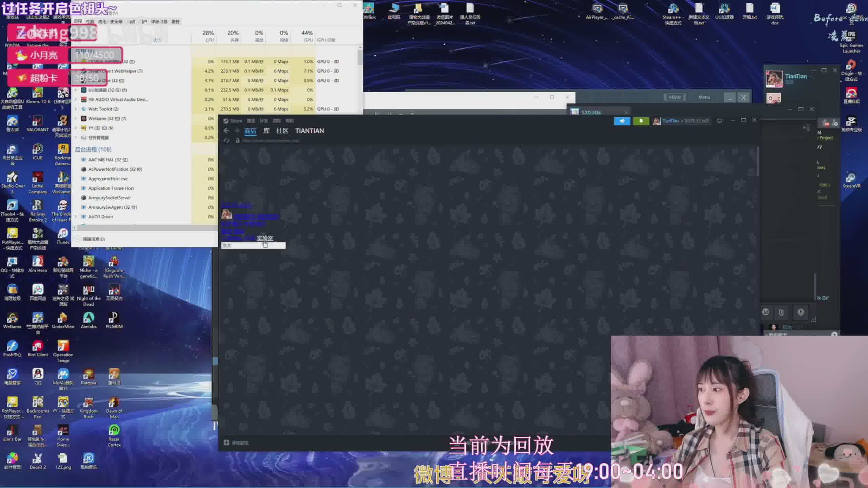Click the Steam back navigation arrow
The image size is (868, 488).
pos(226,130)
